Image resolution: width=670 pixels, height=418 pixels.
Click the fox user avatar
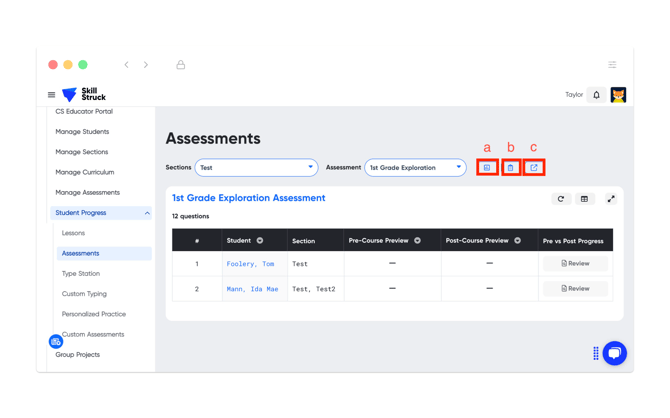point(619,95)
